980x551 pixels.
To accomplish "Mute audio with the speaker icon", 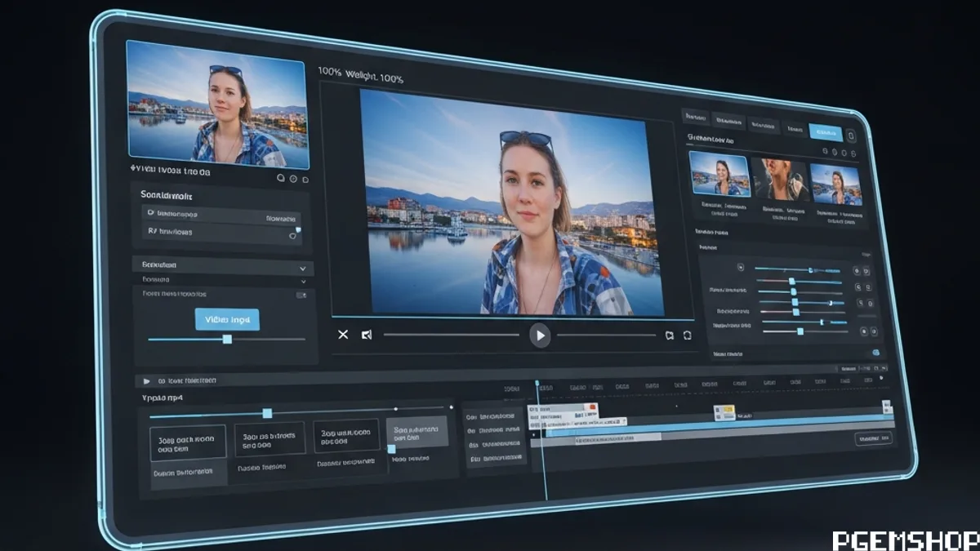I will point(367,335).
